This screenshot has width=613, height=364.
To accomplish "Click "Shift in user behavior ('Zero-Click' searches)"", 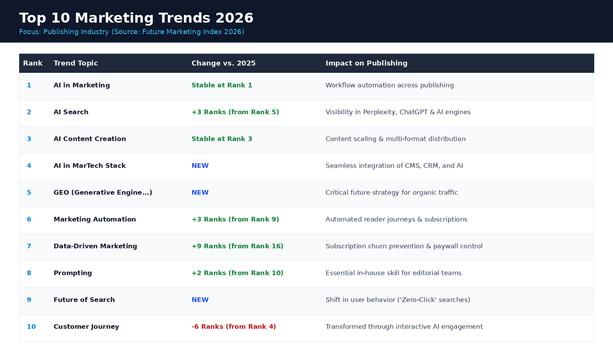I will pos(398,300).
